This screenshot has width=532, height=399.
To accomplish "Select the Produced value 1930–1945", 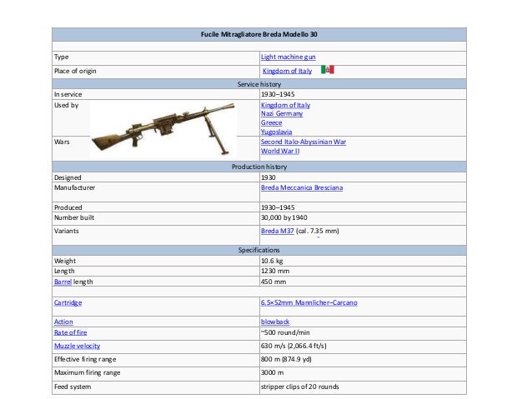I will click(278, 207).
